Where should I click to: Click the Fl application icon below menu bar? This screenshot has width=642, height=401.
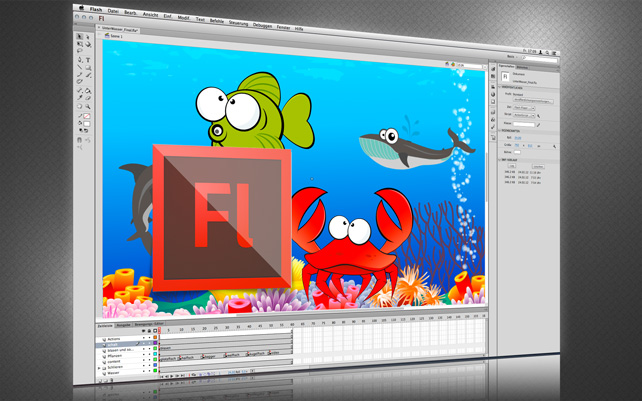pyautogui.click(x=101, y=18)
